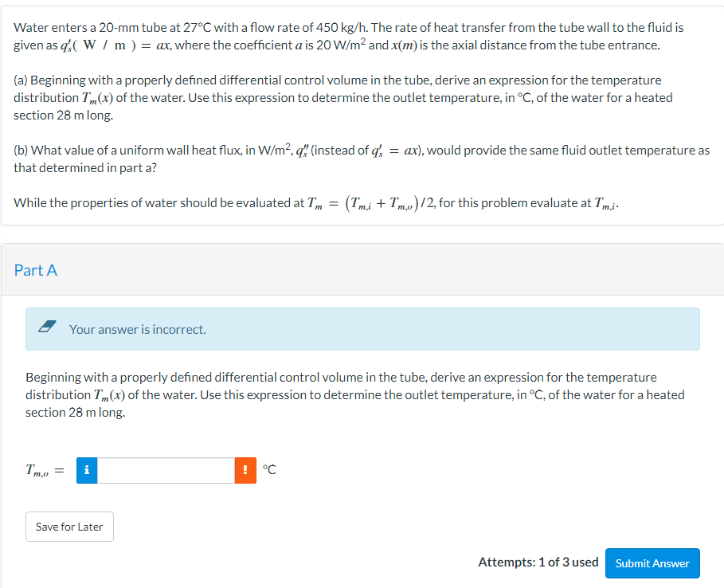Click the 'While the properties of water' note
724x588 pixels.
coord(316,203)
